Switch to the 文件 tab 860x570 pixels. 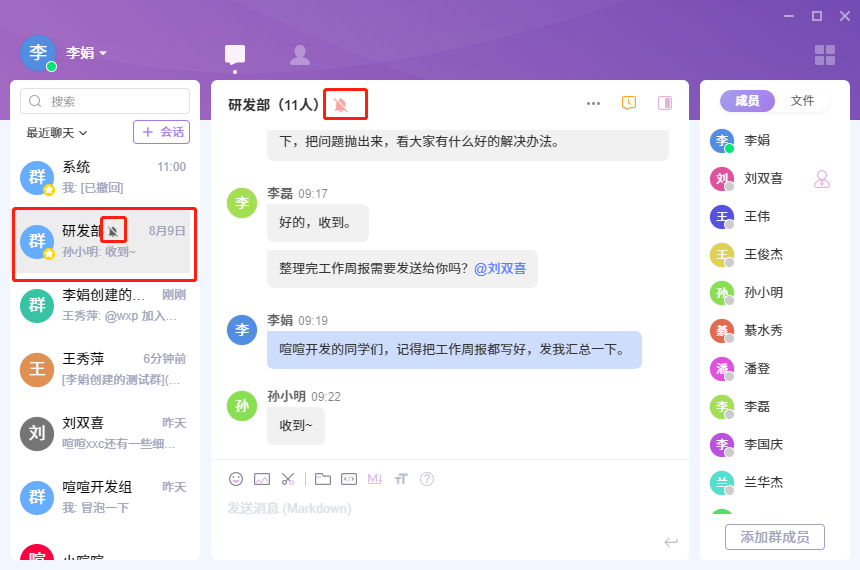pyautogui.click(x=802, y=101)
